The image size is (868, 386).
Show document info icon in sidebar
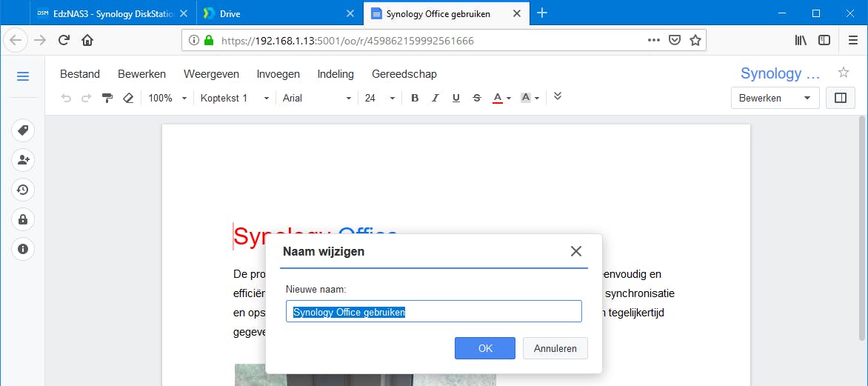coord(23,249)
